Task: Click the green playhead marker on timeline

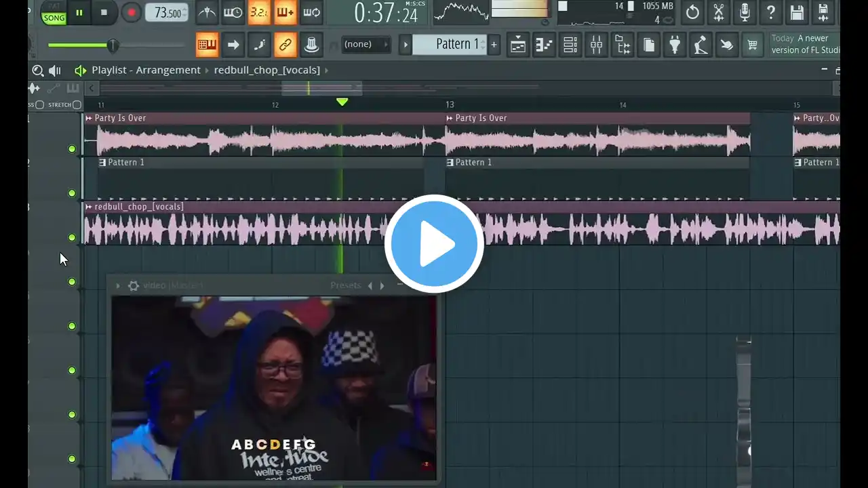Action: pyautogui.click(x=342, y=102)
